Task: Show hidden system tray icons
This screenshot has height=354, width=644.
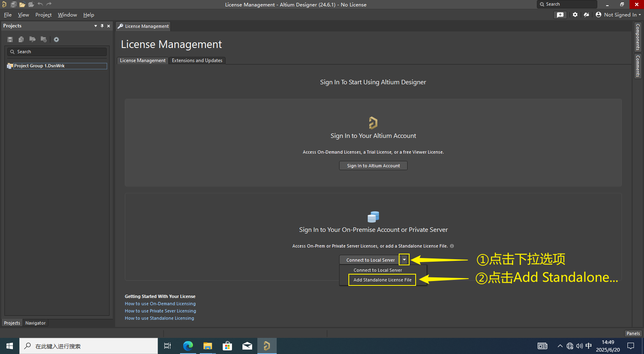Action: point(560,346)
